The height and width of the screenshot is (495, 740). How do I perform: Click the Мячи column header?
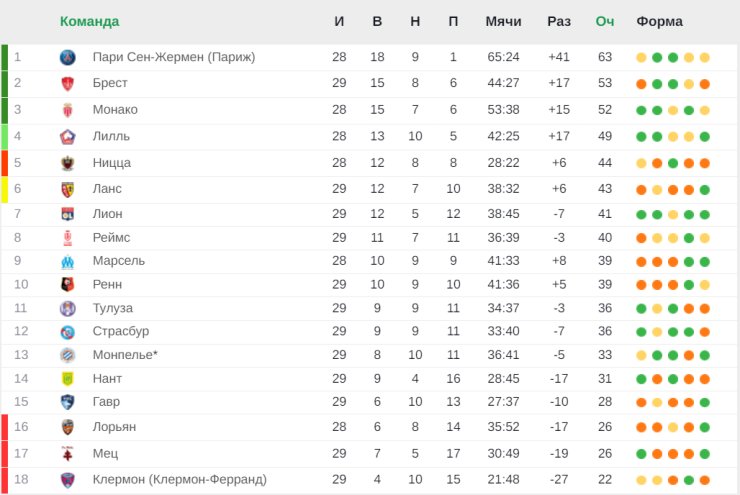point(503,21)
